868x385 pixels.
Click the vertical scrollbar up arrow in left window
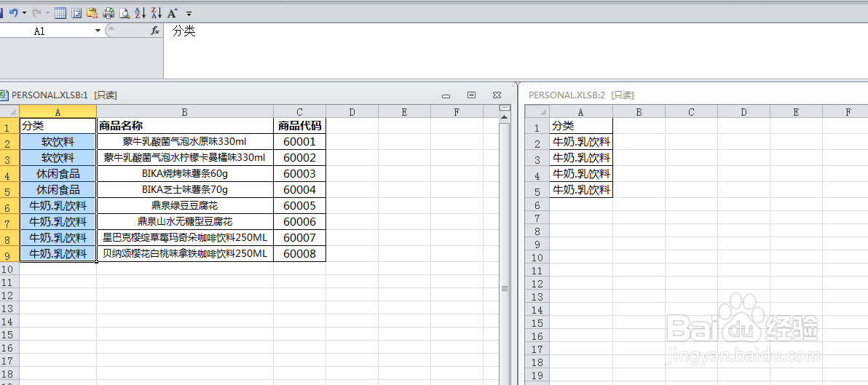coord(505,117)
